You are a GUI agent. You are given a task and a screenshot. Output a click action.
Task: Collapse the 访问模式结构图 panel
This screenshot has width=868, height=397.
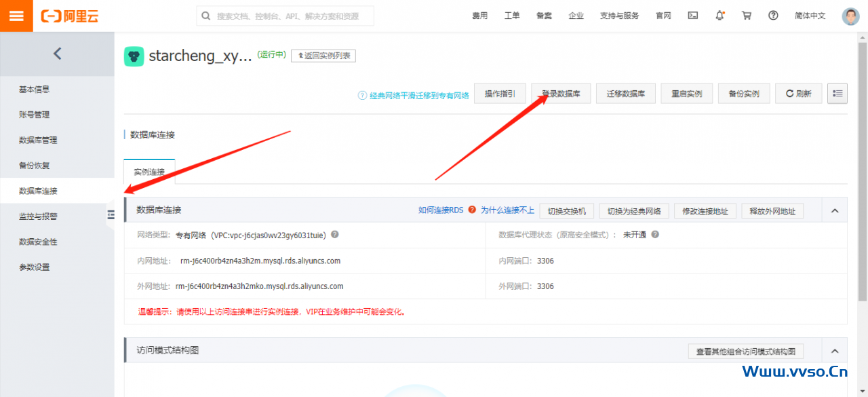pyautogui.click(x=835, y=351)
